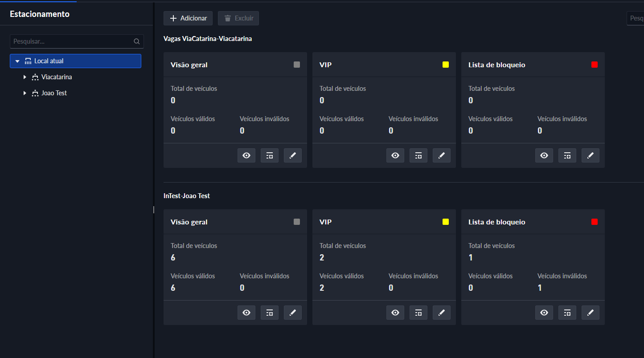Collapse the Local atual tree node
The image size is (644, 358).
click(17, 61)
